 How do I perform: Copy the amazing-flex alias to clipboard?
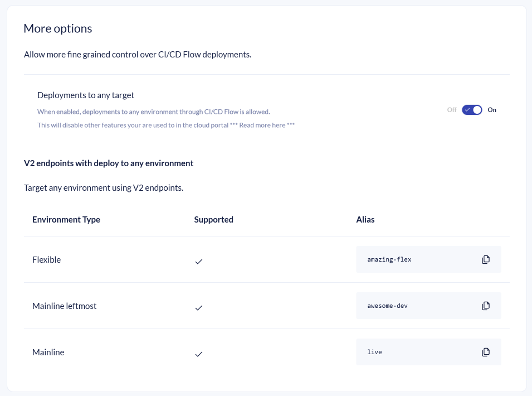[486, 259]
